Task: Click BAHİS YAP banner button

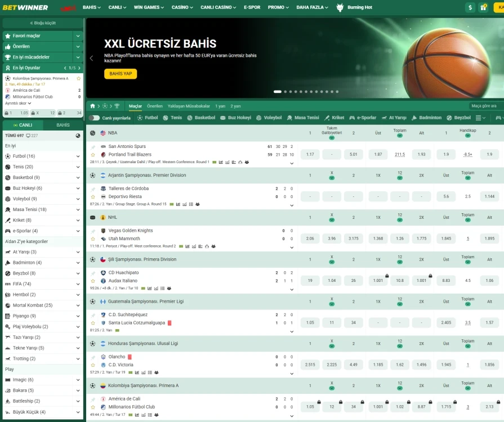Action: pyautogui.click(x=121, y=74)
